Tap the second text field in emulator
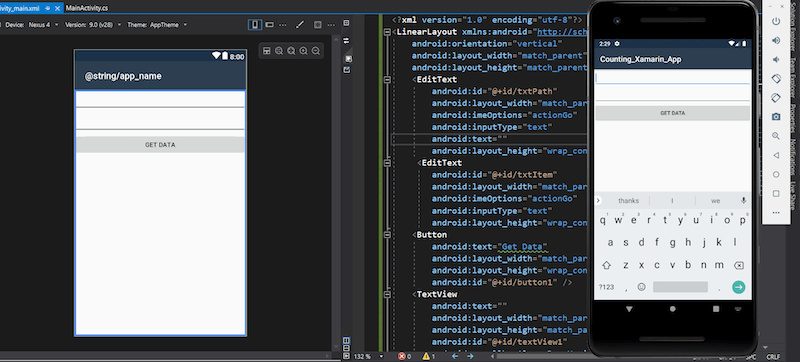This screenshot has width=800, height=362. (672, 94)
